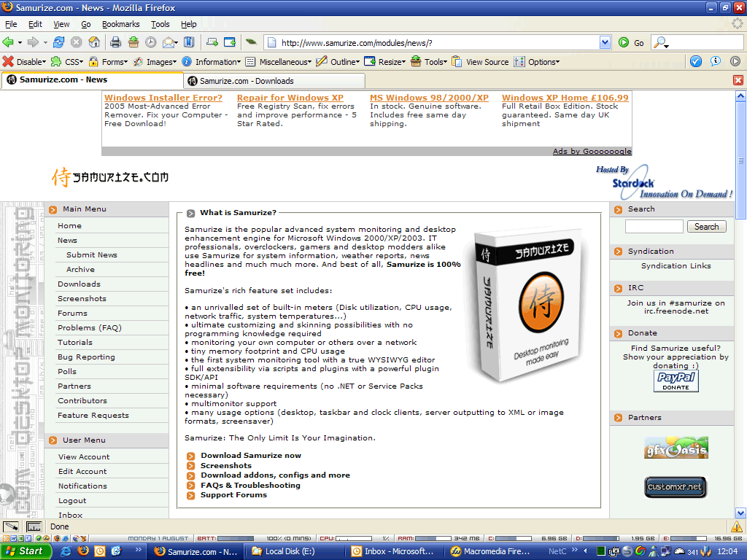Screen dimensions: 747x560
Task: Open the Options dropdown in developer toolbar
Action: coord(538,62)
